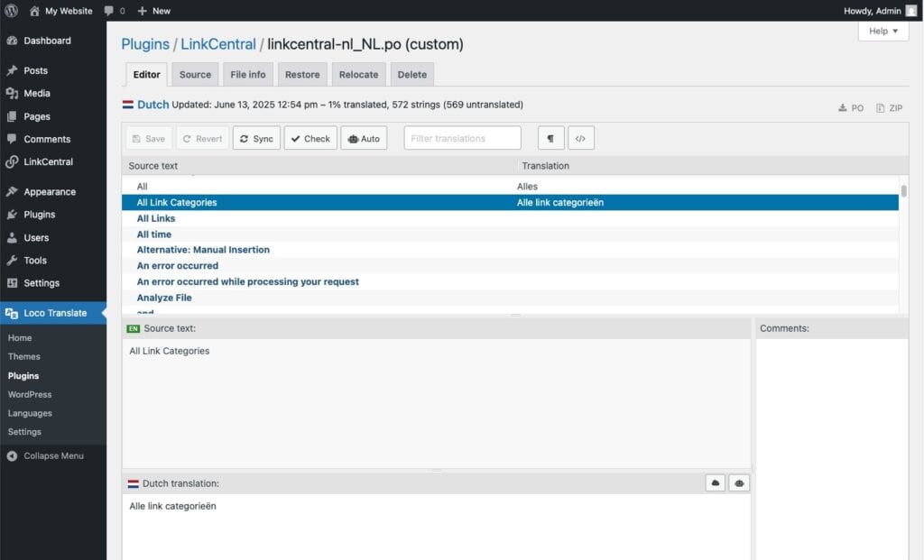Screen dimensions: 924x560
Task: Click the strings list scrollbar
Action: pos(904,191)
